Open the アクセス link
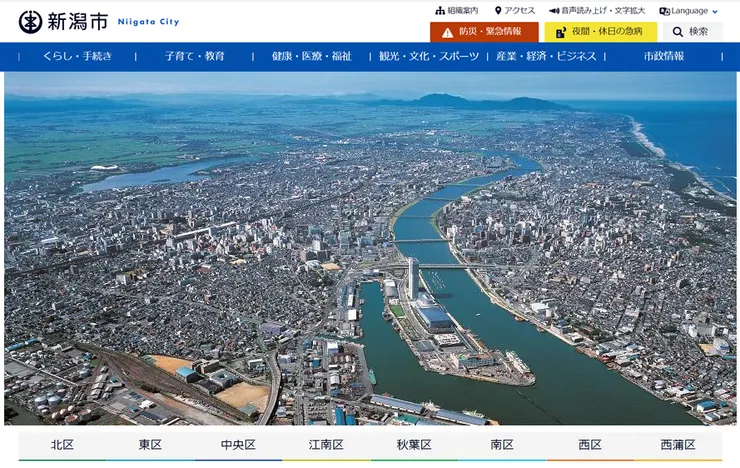The width and height of the screenshot is (740, 468). pos(520,10)
